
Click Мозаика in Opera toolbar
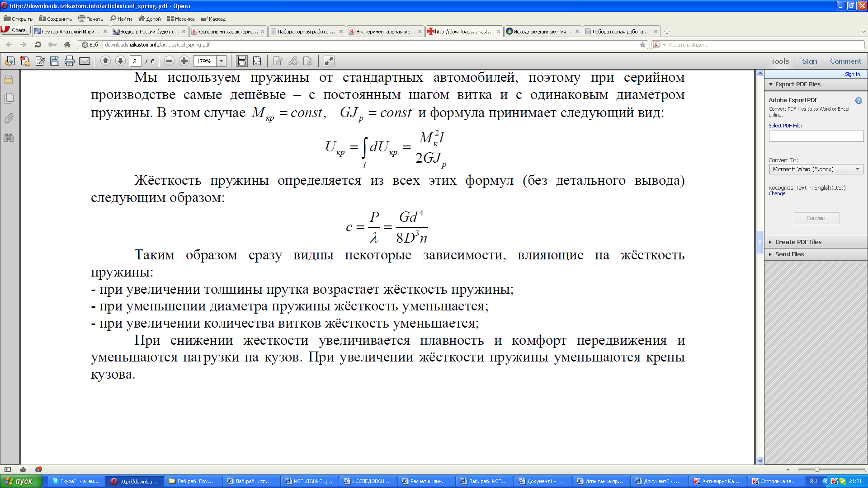[180, 19]
